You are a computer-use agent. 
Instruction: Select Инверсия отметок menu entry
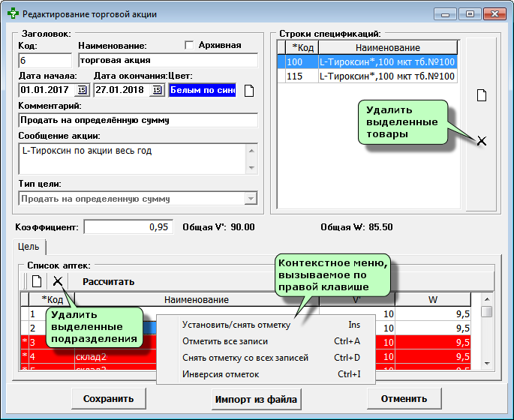[221, 374]
